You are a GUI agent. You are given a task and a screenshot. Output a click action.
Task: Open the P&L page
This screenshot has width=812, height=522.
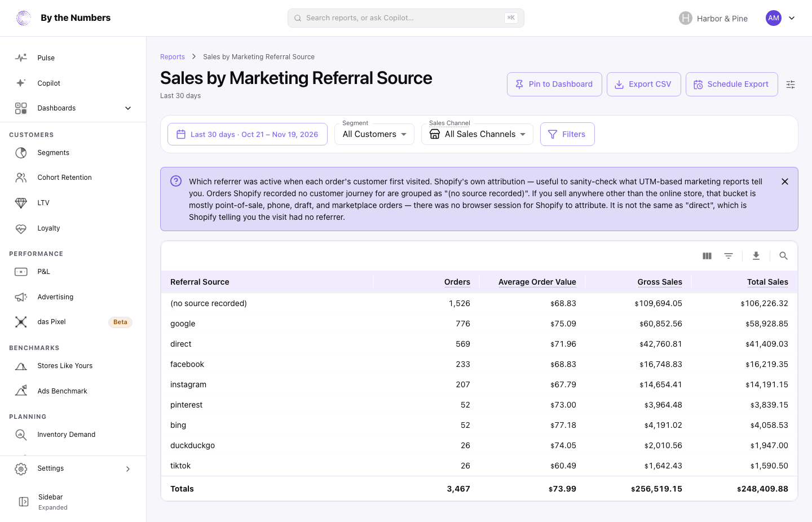(x=73, y=272)
